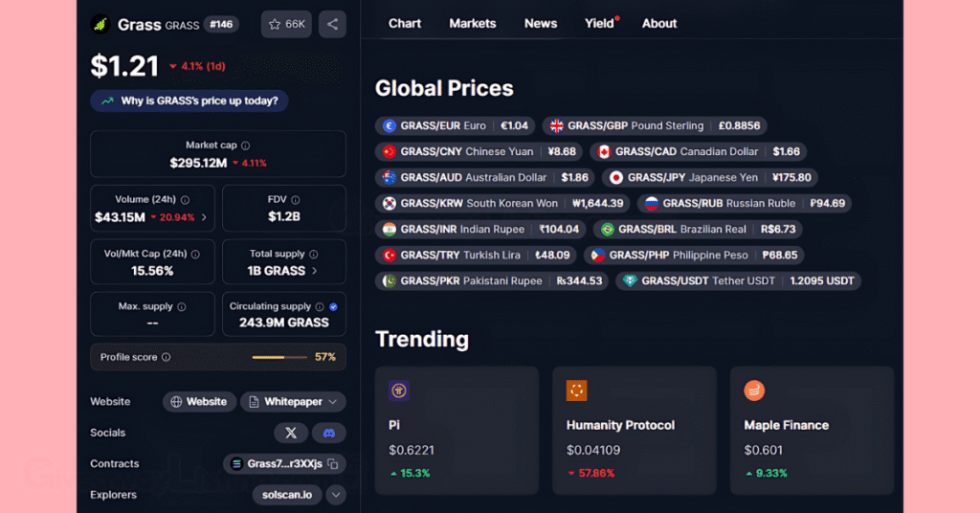Click the verified circulating supply badge
This screenshot has height=513, width=980.
(334, 307)
